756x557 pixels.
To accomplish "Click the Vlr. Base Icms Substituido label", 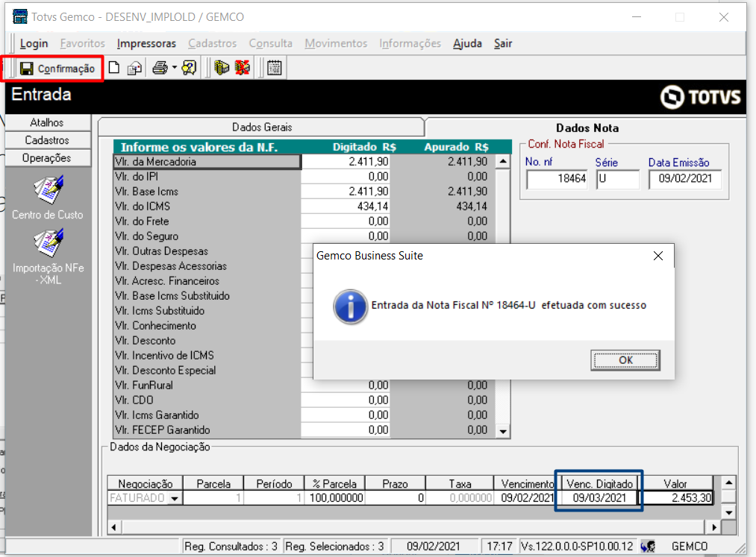I will [x=207, y=295].
